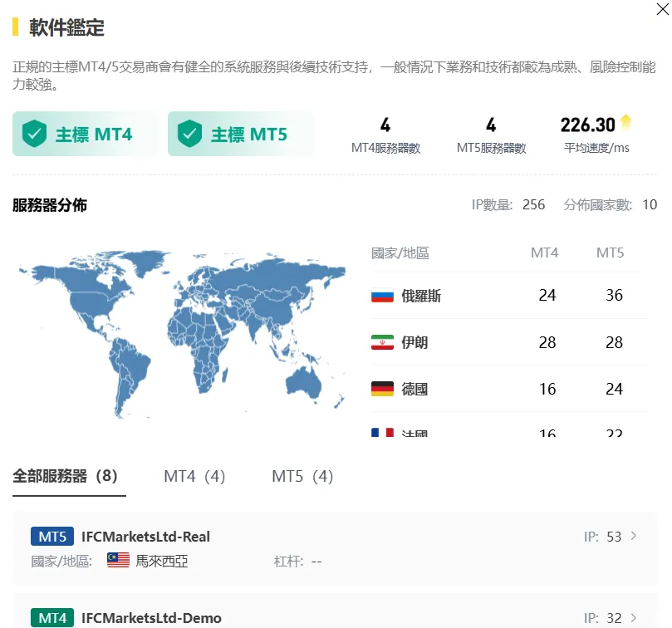Click the MT4 column header in table
This screenshot has width=672, height=628.
point(544,253)
